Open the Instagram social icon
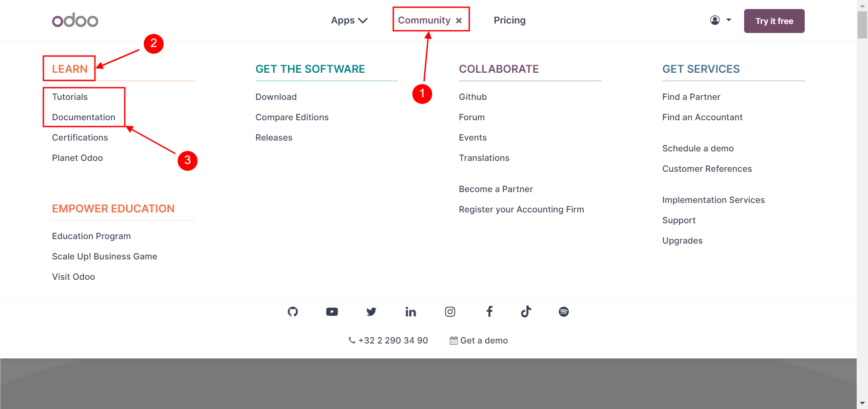The image size is (868, 409). 450,311
